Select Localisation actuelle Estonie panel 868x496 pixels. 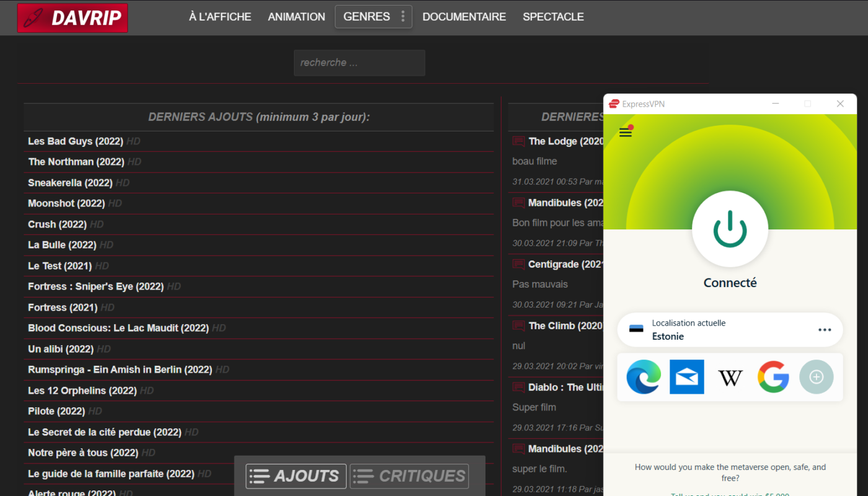pyautogui.click(x=730, y=330)
